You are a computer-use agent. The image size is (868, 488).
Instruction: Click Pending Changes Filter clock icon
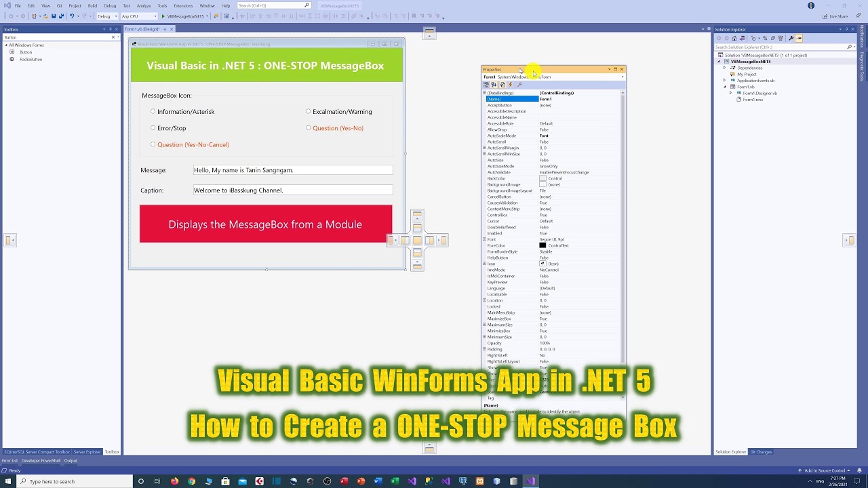[753, 38]
